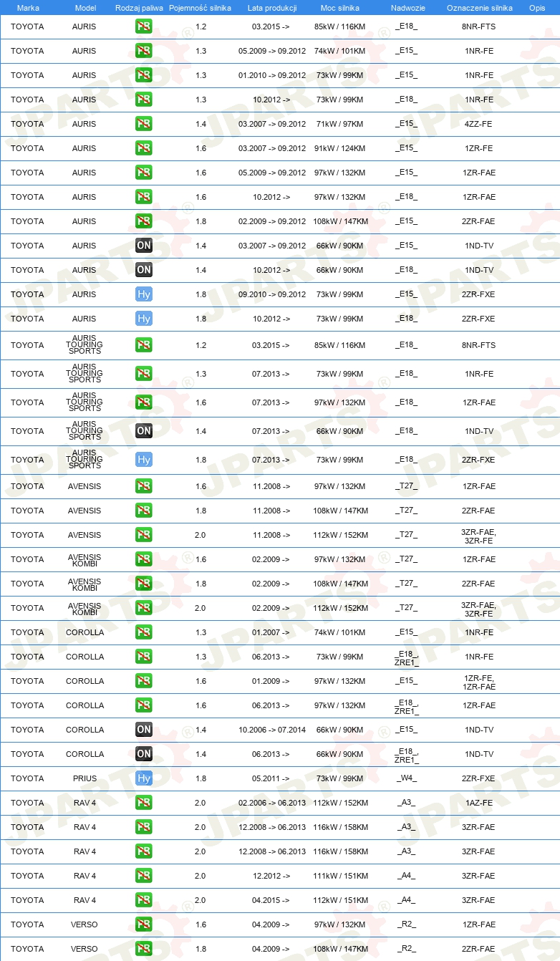The width and height of the screenshot is (560, 961).
Task: Click 1ZR-FE engine code in AURIS 03.2007 row
Action: 478,148
